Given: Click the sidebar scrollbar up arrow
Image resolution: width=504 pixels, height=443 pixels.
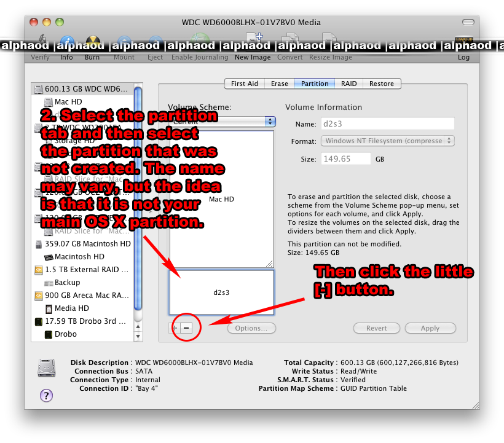Looking at the screenshot, I should 138,327.
